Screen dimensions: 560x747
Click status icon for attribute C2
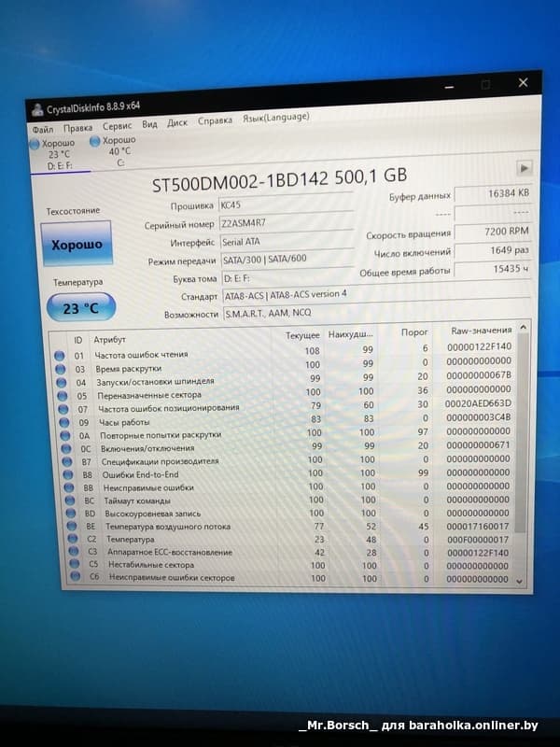pos(73,539)
